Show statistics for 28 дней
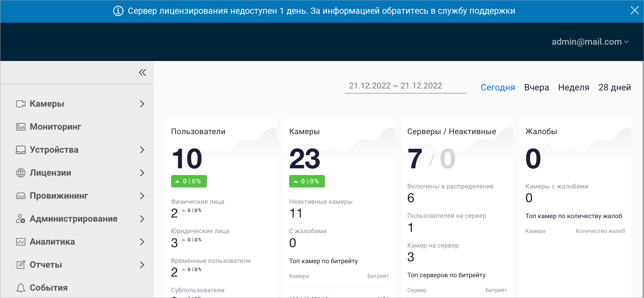 click(614, 88)
